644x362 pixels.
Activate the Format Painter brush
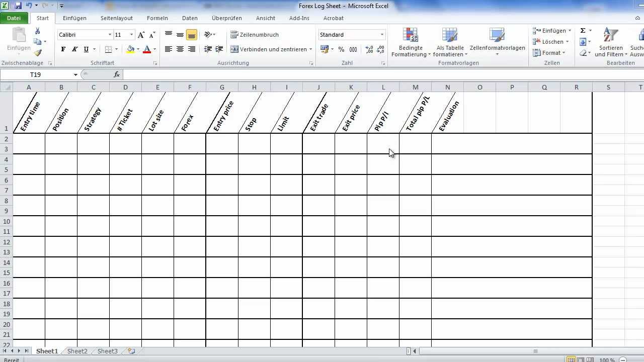[38, 52]
